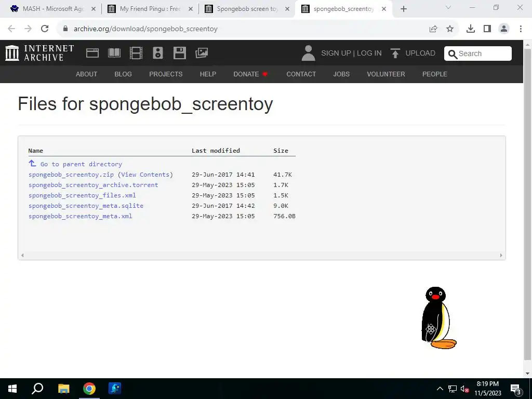Click the upload arrow icon
Viewport: 532px width, 399px height.
[395, 54]
